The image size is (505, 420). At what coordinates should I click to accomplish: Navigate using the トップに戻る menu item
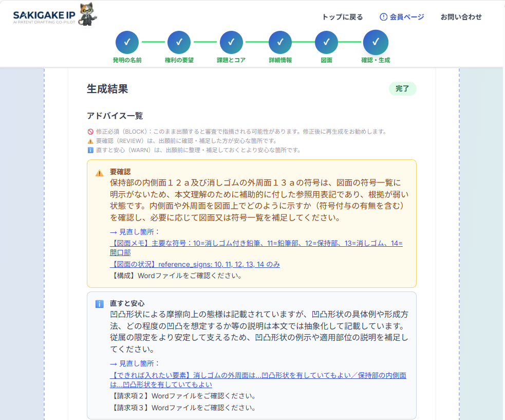pyautogui.click(x=342, y=16)
